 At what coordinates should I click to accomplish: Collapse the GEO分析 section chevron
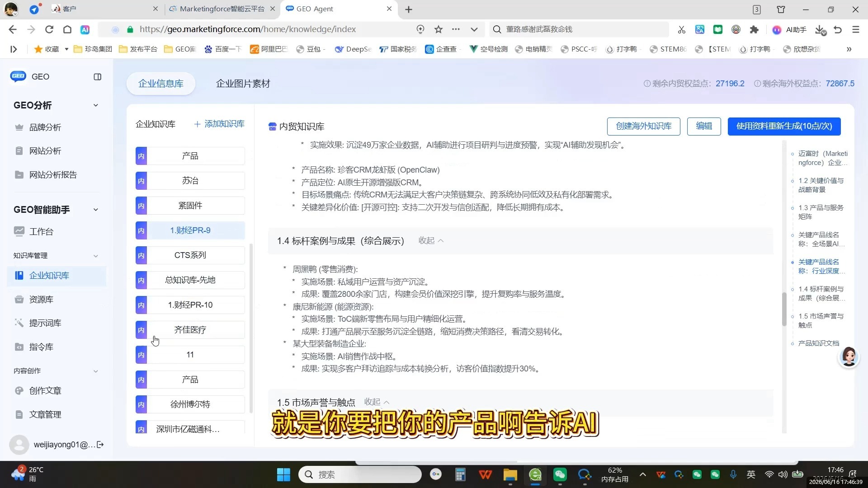point(95,105)
